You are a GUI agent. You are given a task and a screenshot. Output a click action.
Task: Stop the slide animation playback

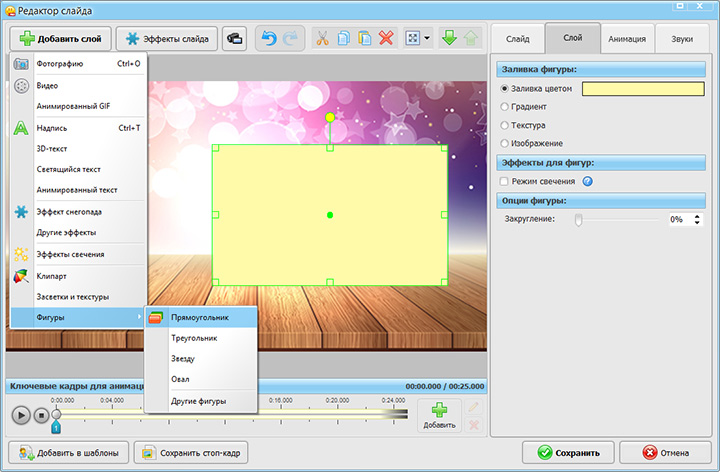tap(41, 416)
